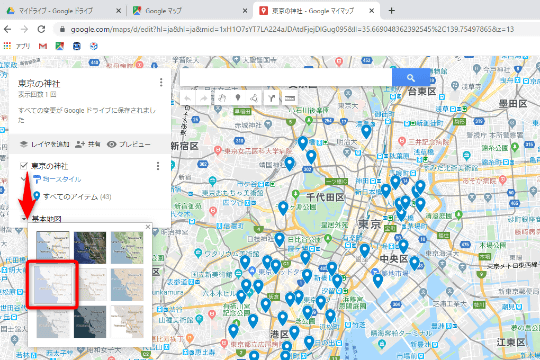Image resolution: width=540 pixels, height=360 pixels.
Task: Choose the dark landmass base map thumbnail
Action: pyautogui.click(x=90, y=322)
